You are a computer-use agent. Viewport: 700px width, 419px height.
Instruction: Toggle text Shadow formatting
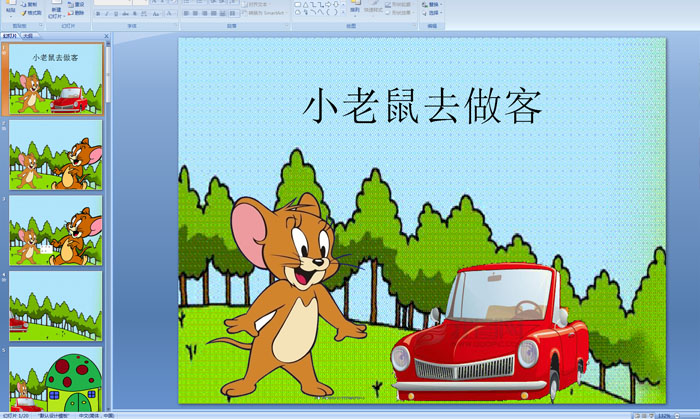pyautogui.click(x=134, y=14)
